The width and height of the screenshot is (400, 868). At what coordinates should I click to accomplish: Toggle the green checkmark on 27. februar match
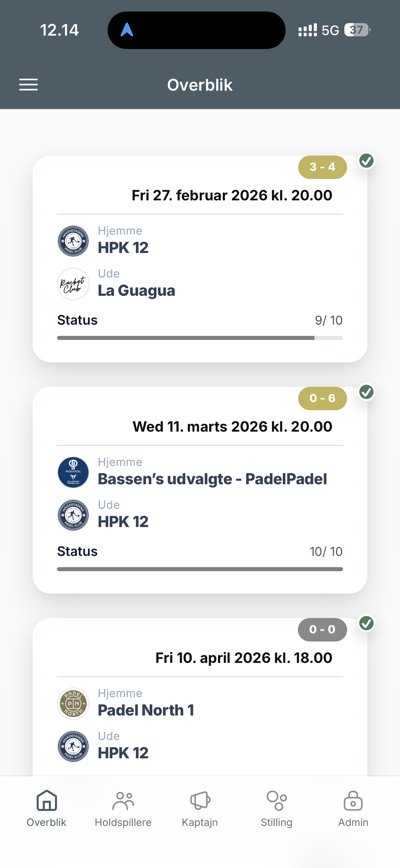pyautogui.click(x=366, y=161)
